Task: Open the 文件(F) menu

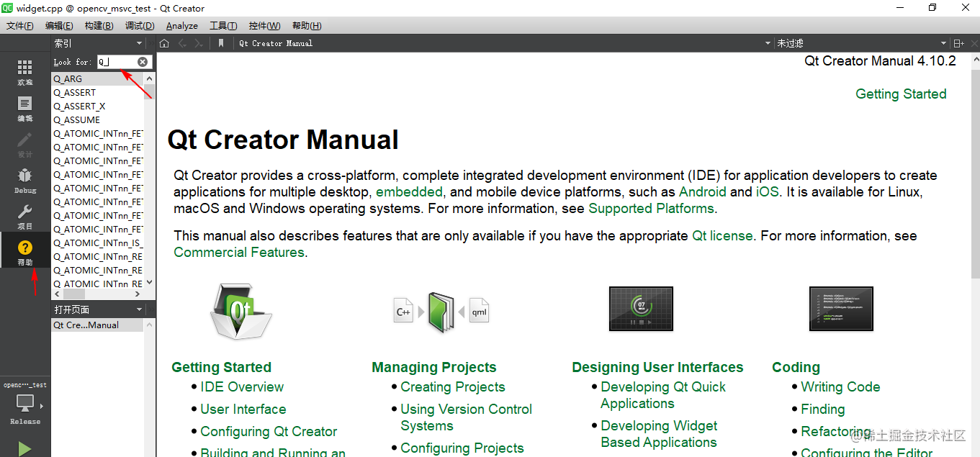Action: [x=20, y=25]
